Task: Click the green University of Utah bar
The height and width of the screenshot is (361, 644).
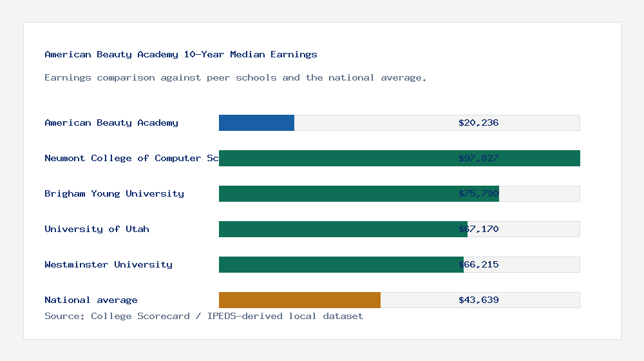Action: [x=343, y=229]
